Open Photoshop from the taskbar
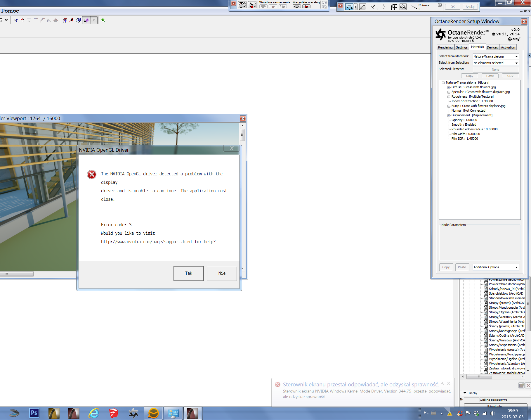Image resolution: width=531 pixels, height=420 pixels. [x=34, y=413]
